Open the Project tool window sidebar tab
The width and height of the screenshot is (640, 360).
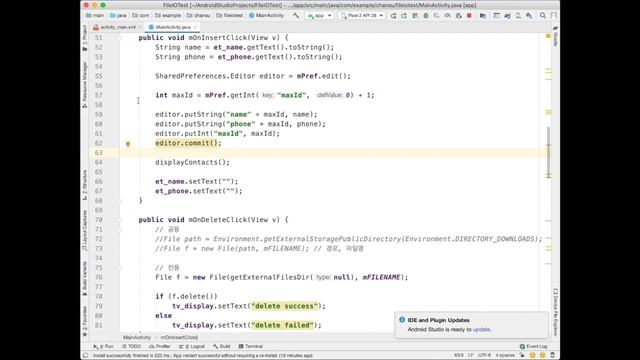(x=85, y=38)
